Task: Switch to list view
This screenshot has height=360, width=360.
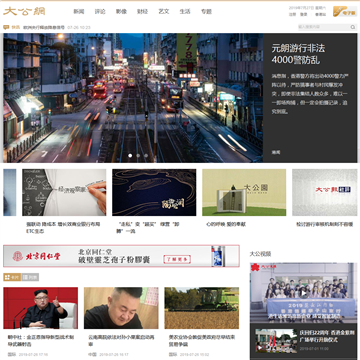Action: 30,277
